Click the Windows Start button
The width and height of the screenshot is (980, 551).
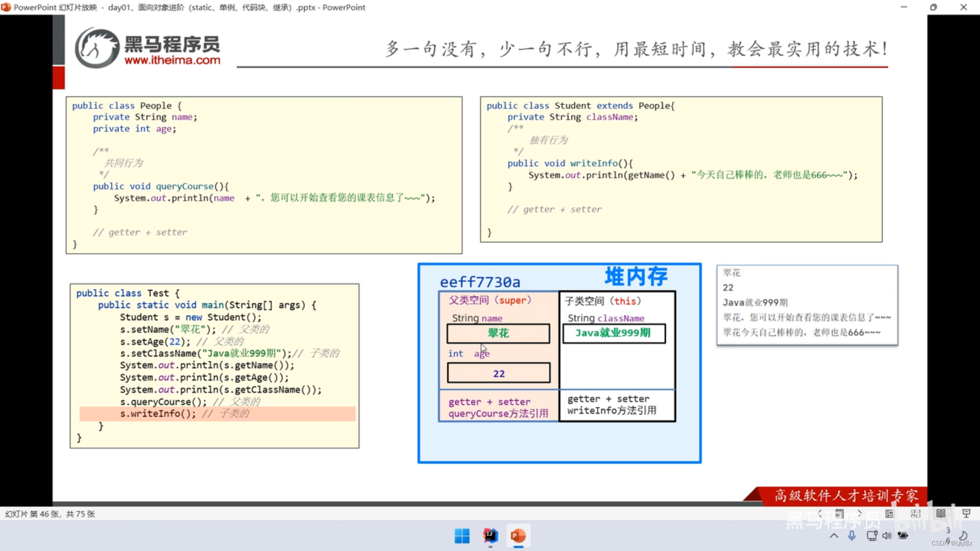[x=462, y=536]
